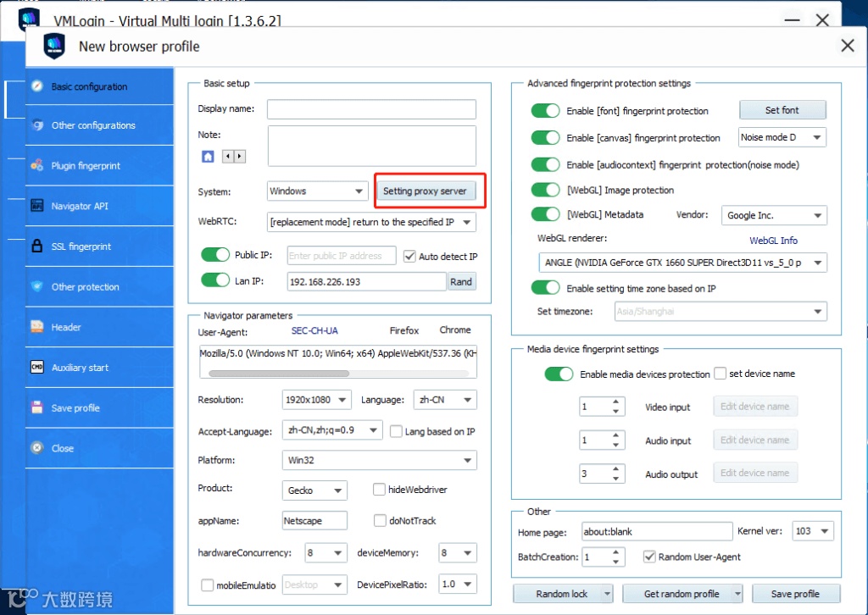Click the Save profile disk icon
The width and height of the screenshot is (868, 615).
coord(37,407)
